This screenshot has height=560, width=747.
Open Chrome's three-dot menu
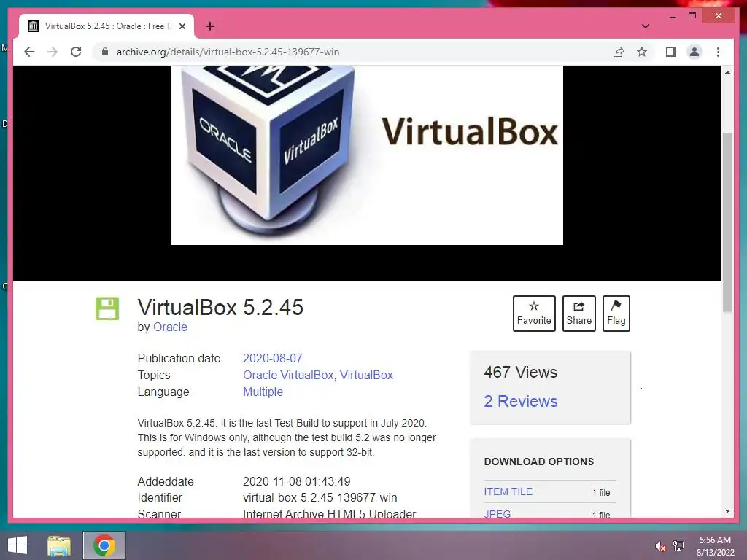(x=718, y=52)
